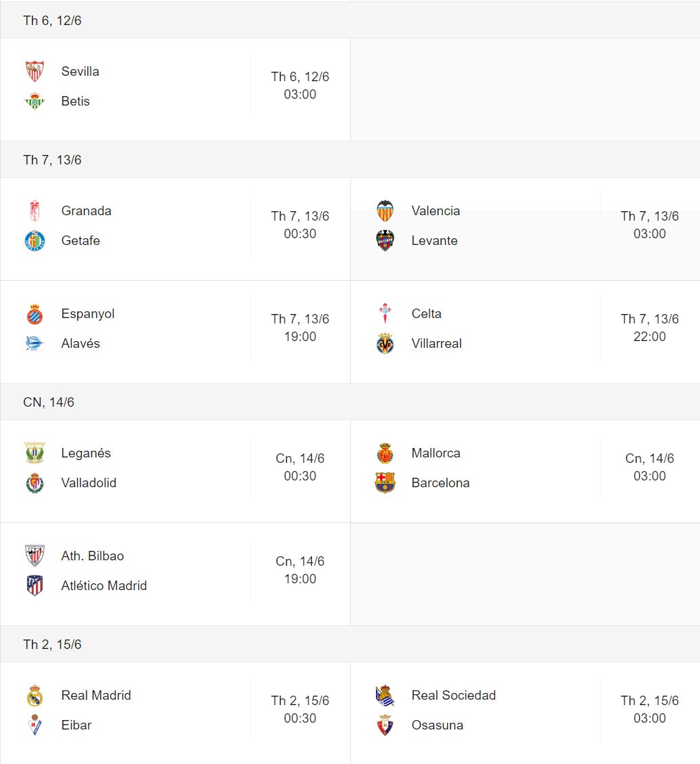Open the Real Sociedad team link

454,695
